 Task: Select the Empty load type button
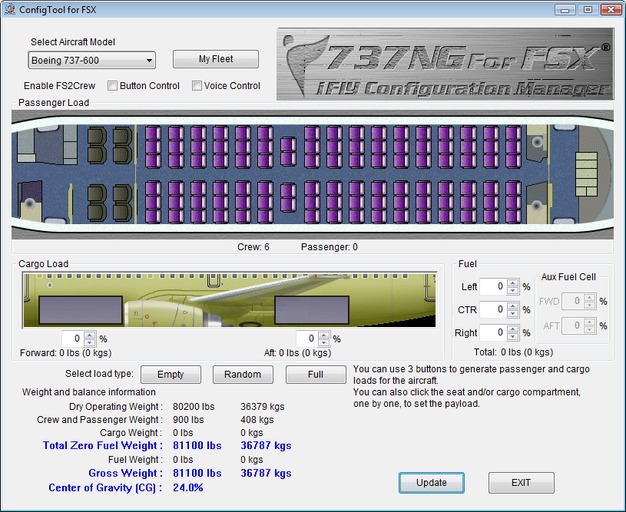pyautogui.click(x=170, y=374)
